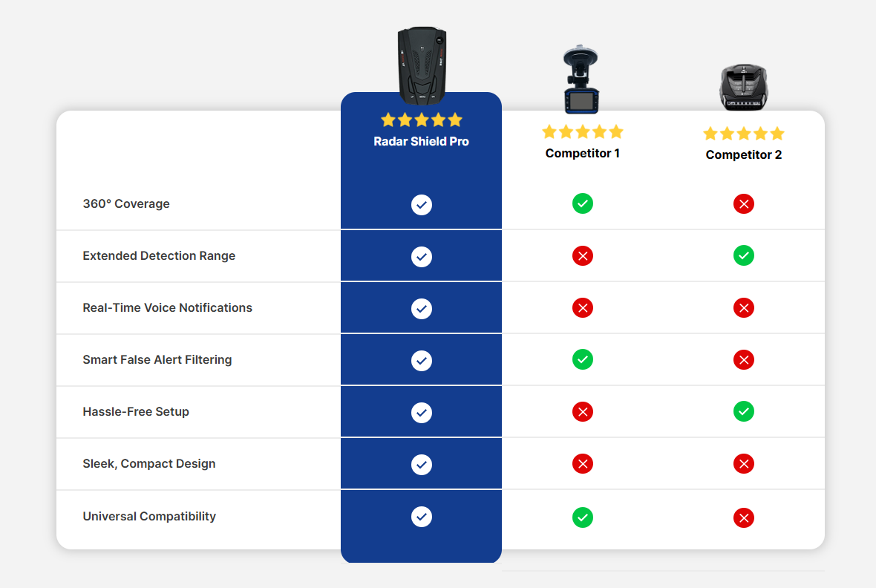
Task: Click the Extended Detection Range label
Action: [159, 256]
